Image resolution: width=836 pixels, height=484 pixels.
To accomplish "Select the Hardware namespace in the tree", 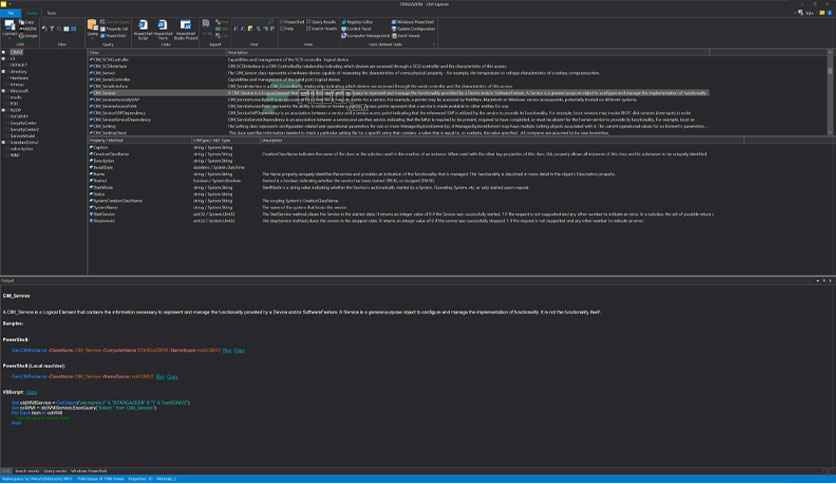I will point(19,78).
